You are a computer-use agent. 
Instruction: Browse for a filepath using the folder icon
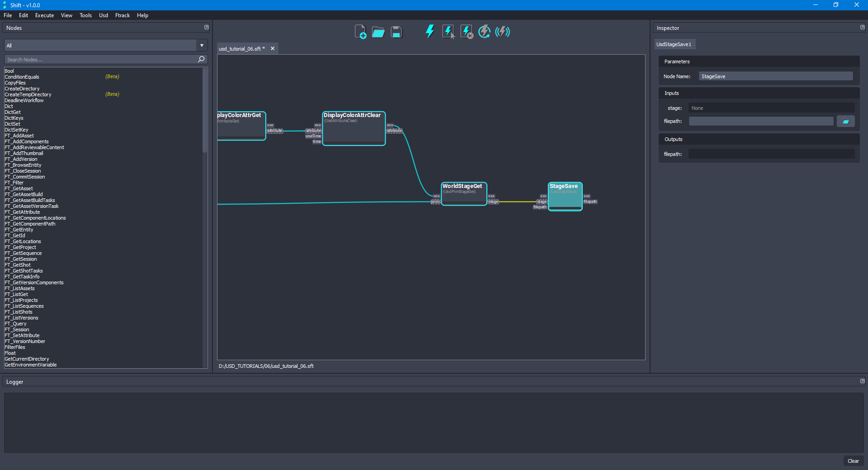(x=845, y=121)
